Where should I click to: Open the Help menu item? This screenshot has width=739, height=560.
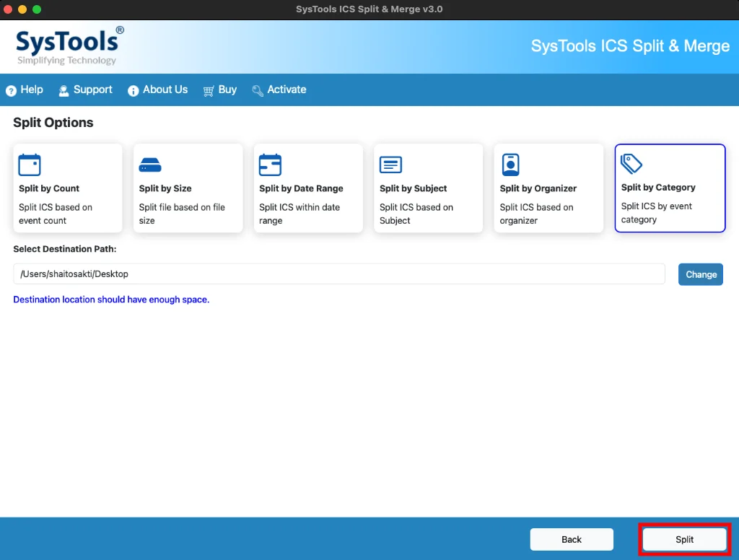(24, 89)
